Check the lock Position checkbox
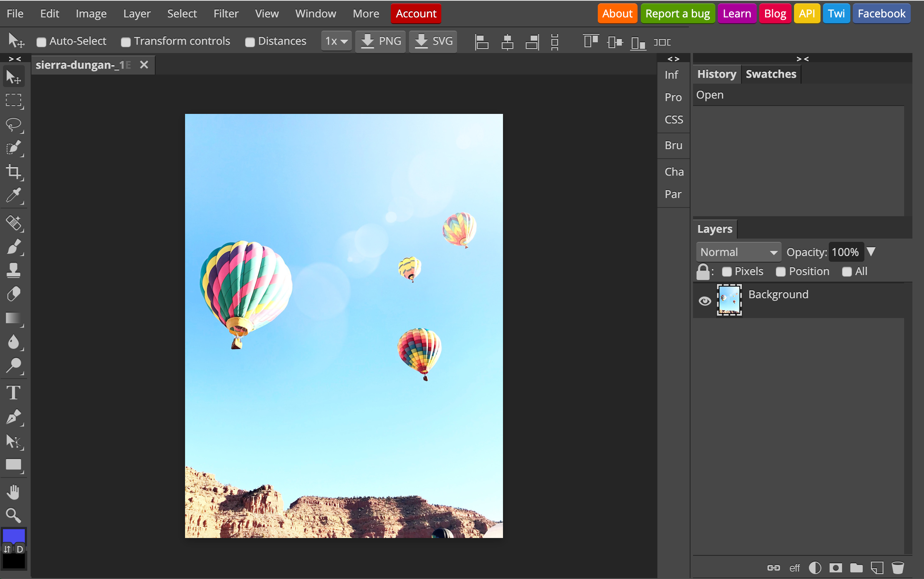Viewport: 924px width, 579px height. pyautogui.click(x=781, y=272)
